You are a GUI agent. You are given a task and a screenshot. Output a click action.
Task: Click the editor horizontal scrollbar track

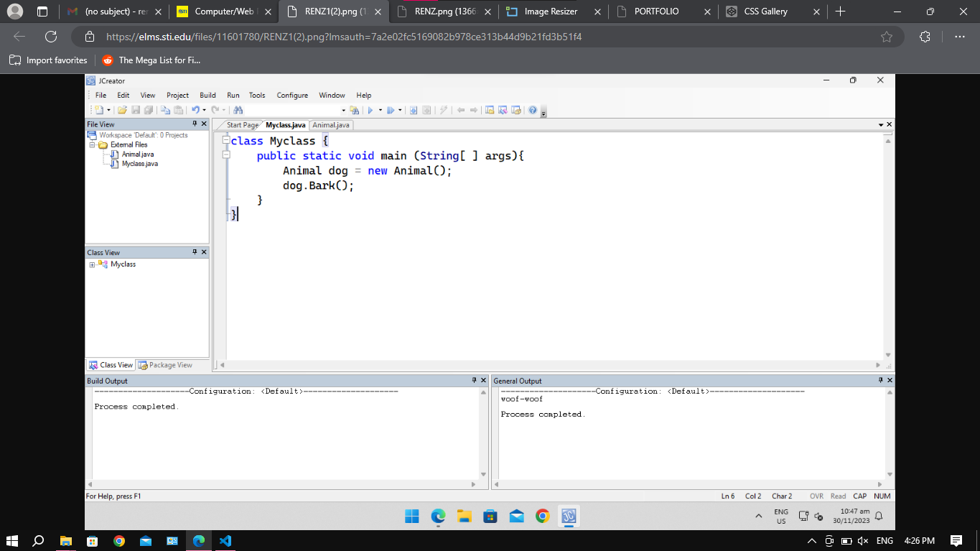[x=553, y=365]
